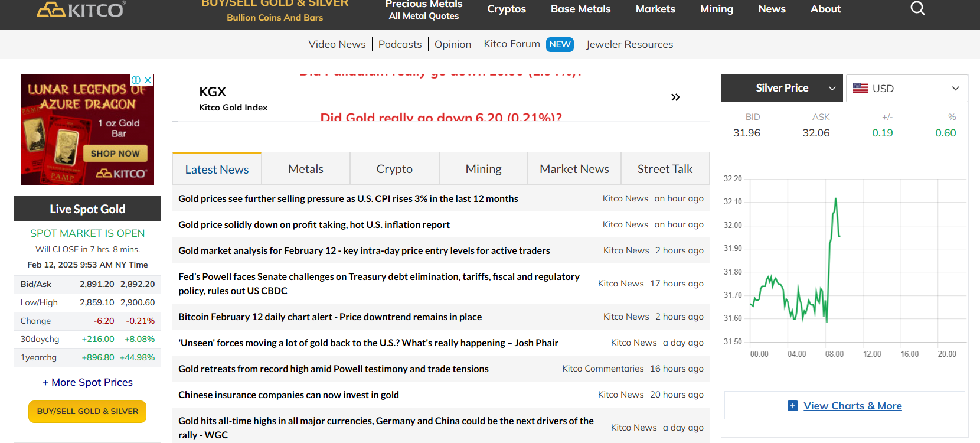This screenshot has height=443, width=980.
Task: Click silver ASK value 32.06
Action: [x=816, y=133]
